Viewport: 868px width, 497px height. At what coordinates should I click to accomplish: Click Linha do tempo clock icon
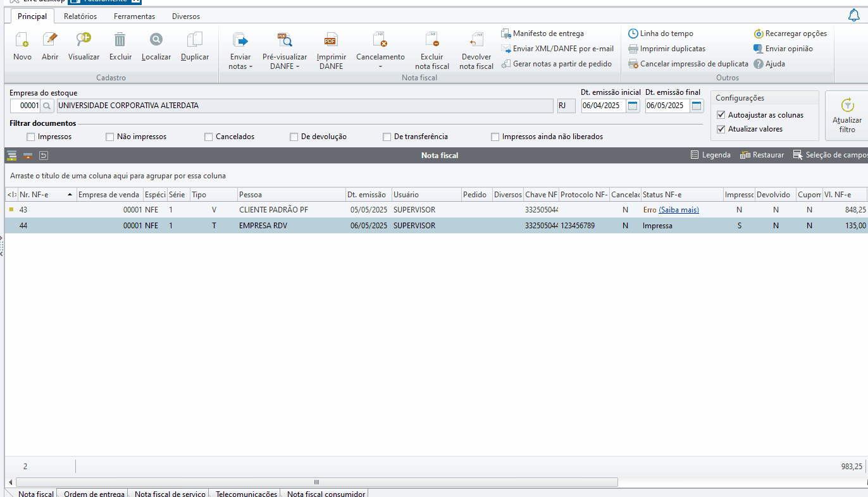pyautogui.click(x=633, y=34)
